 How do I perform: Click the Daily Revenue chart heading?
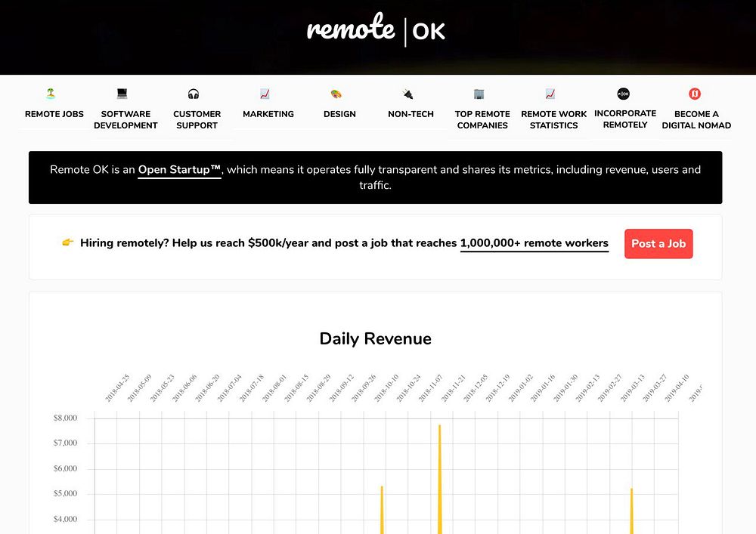[x=376, y=338]
